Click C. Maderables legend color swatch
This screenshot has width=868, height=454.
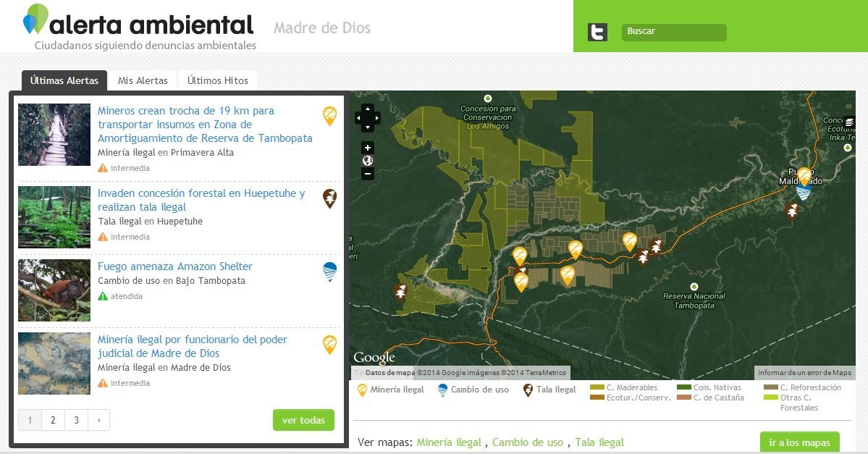coord(597,388)
